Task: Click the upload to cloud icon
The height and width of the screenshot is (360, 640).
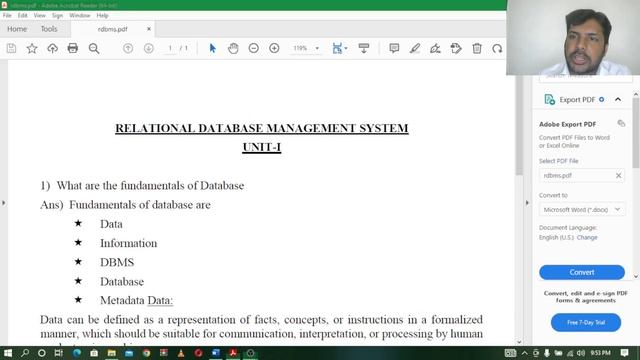Action: 52,48
